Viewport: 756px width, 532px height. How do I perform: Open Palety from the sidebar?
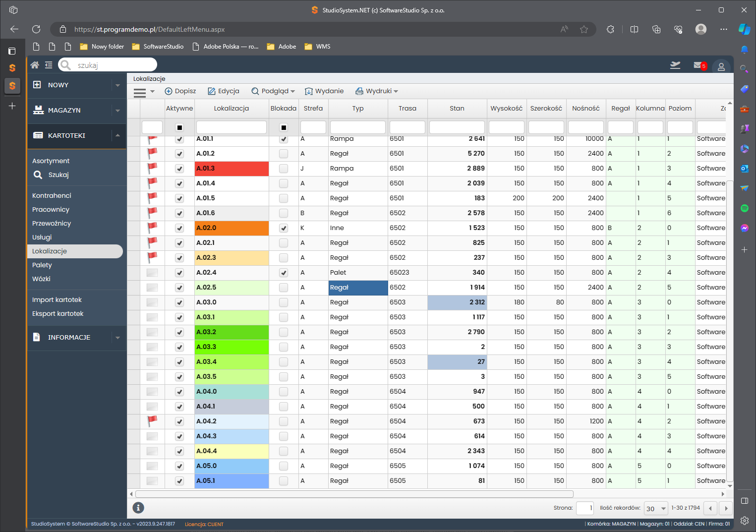coord(42,265)
